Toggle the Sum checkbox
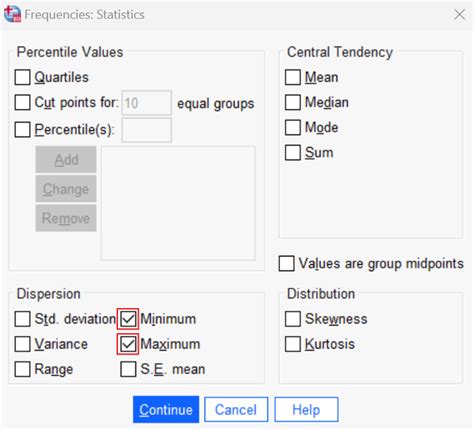This screenshot has height=430, width=474. [293, 153]
